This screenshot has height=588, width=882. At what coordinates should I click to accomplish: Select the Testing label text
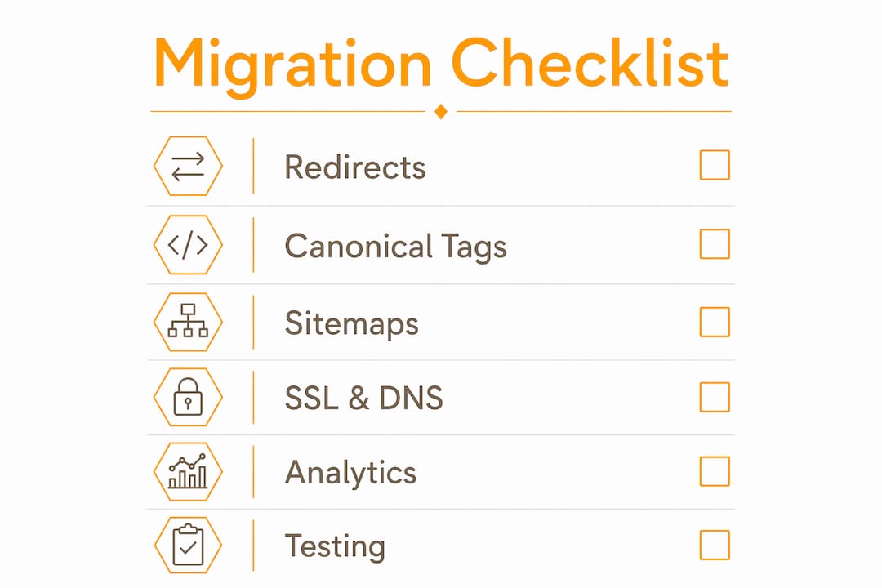click(x=336, y=546)
